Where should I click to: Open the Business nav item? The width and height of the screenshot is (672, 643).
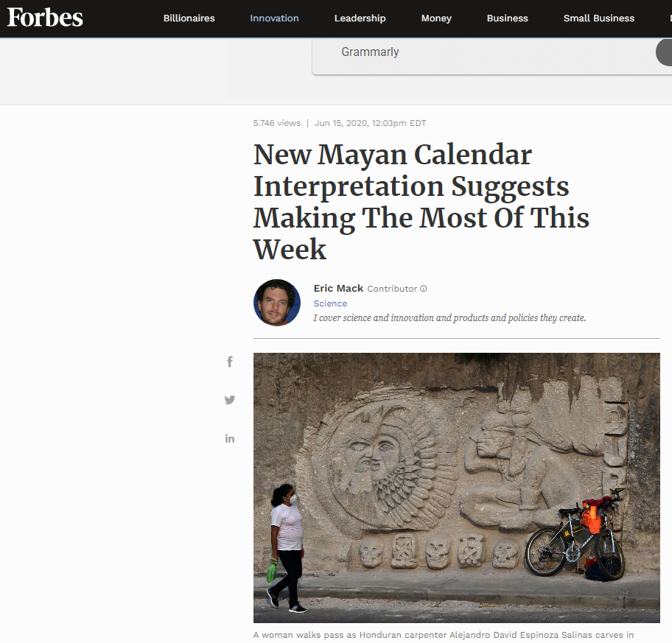pyautogui.click(x=507, y=18)
